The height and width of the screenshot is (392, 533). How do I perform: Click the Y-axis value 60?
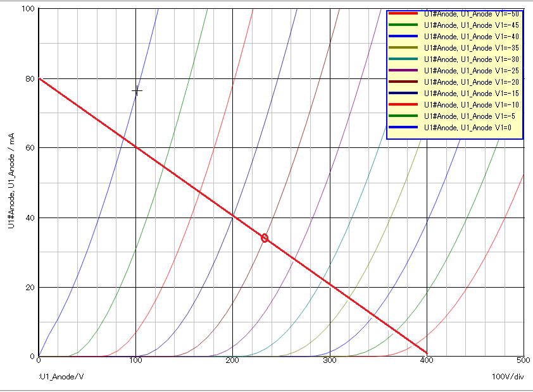click(x=30, y=148)
